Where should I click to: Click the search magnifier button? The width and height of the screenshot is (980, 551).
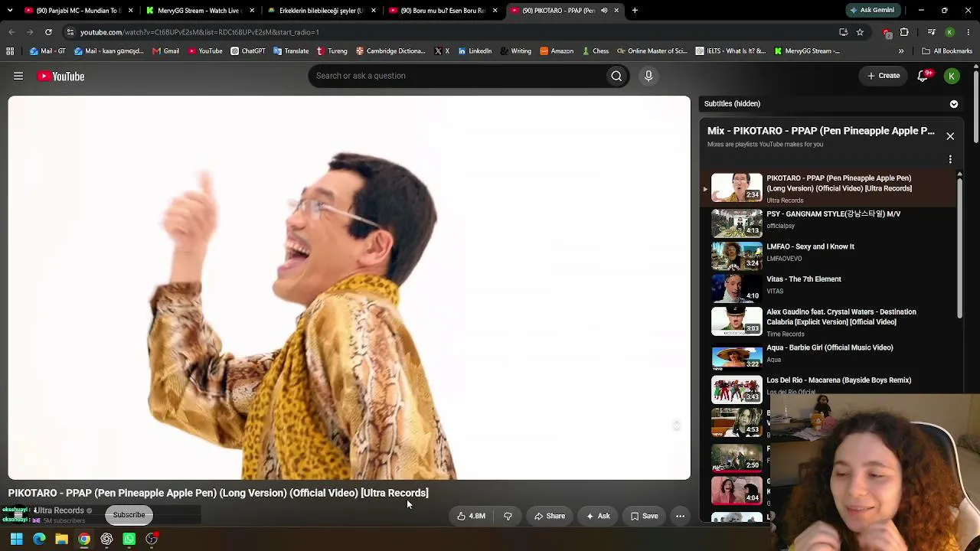point(616,76)
